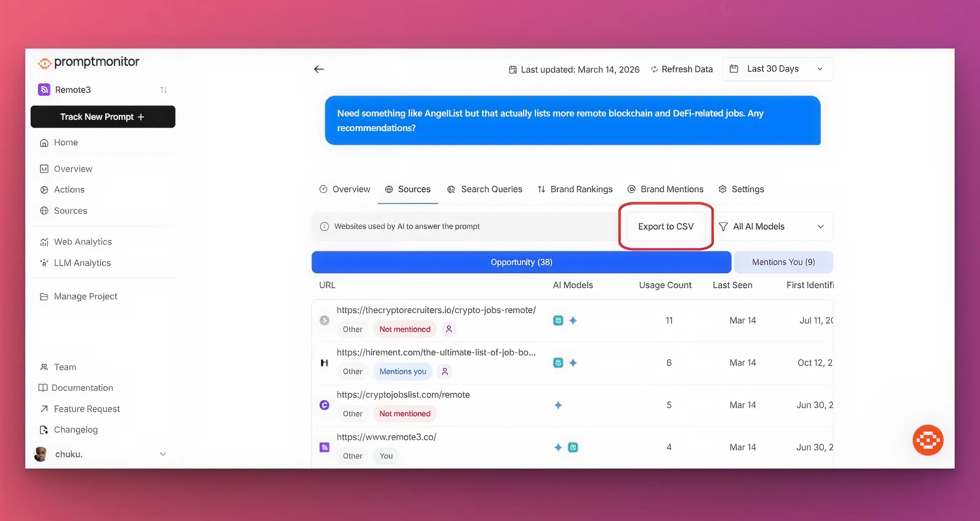The height and width of the screenshot is (521, 980).
Task: Click the Other tag on cryptojobslist row
Action: tap(352, 414)
